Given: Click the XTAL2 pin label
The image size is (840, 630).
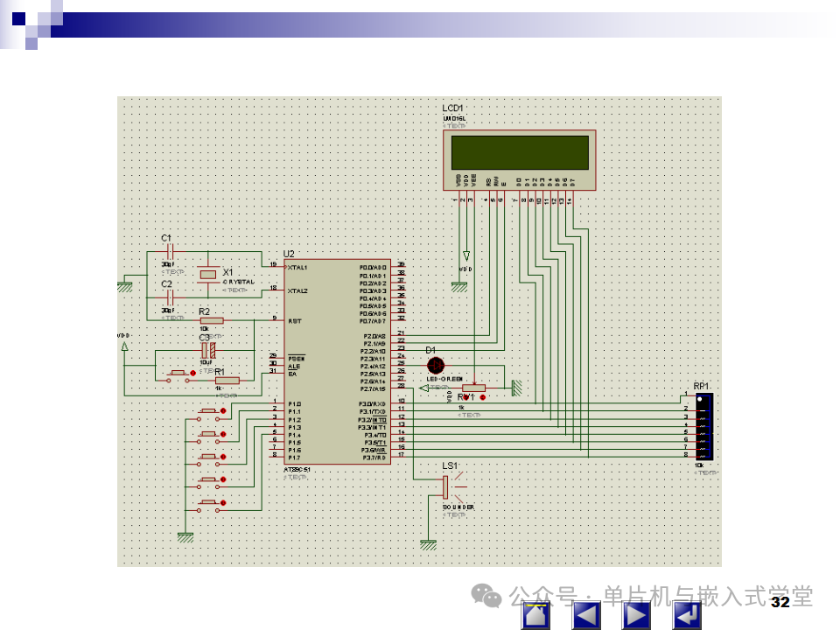Looking at the screenshot, I should tap(297, 290).
